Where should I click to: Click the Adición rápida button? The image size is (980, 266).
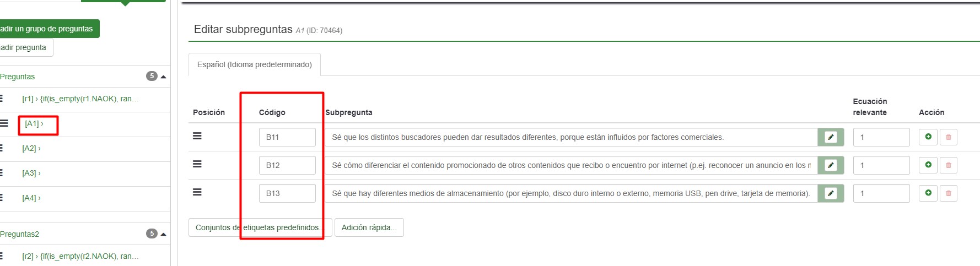pyautogui.click(x=369, y=227)
